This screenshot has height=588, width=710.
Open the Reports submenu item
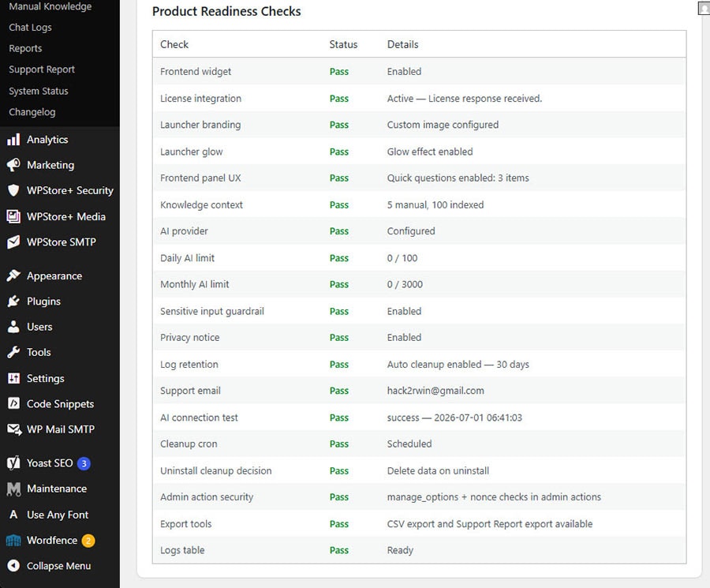pyautogui.click(x=25, y=48)
